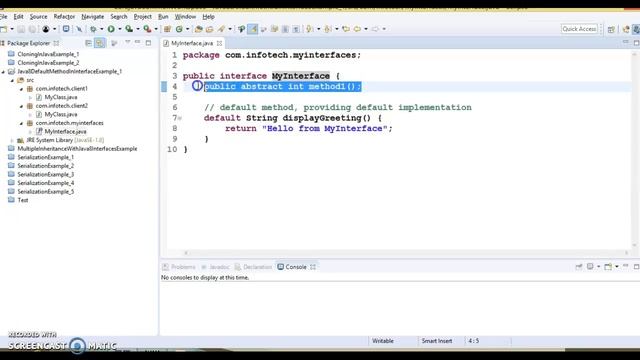Open the Open Console dropdown arrow
Image resolution: width=640 pixels, height=360 pixels.
click(617, 267)
